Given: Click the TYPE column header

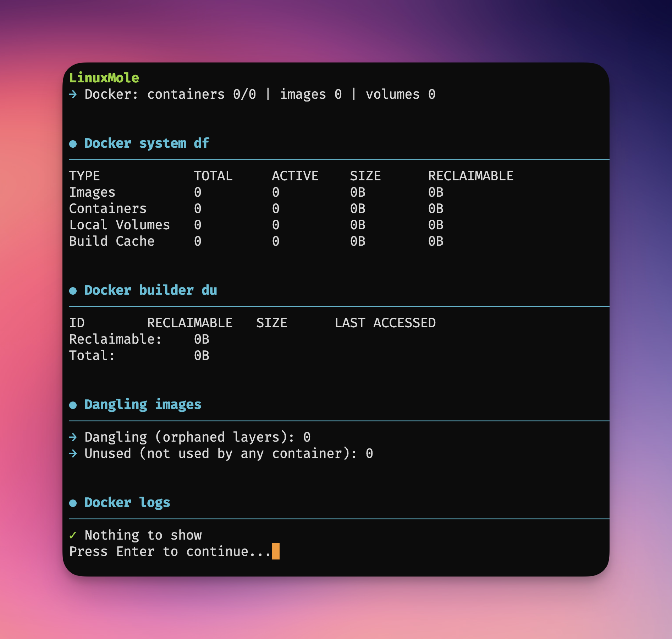Looking at the screenshot, I should 84,176.
